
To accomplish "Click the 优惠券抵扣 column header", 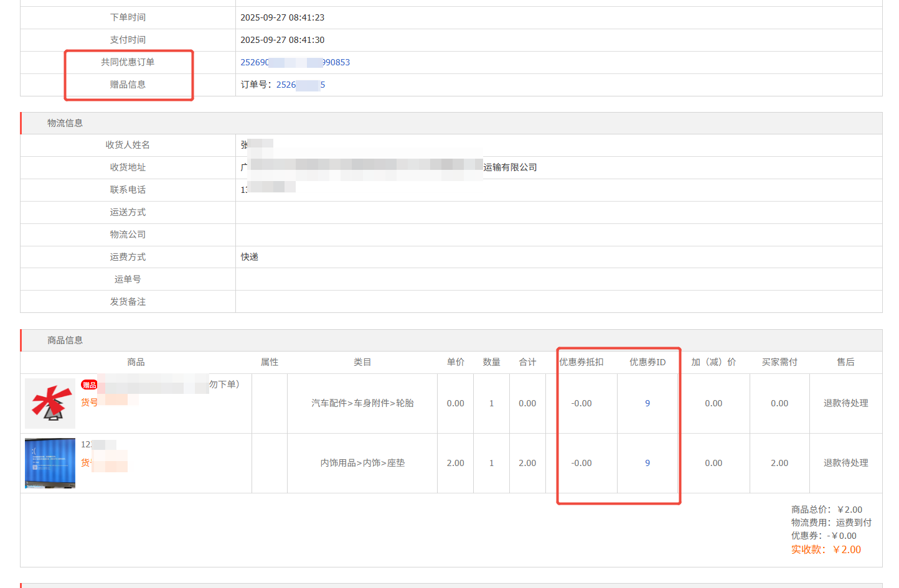I will tap(581, 362).
